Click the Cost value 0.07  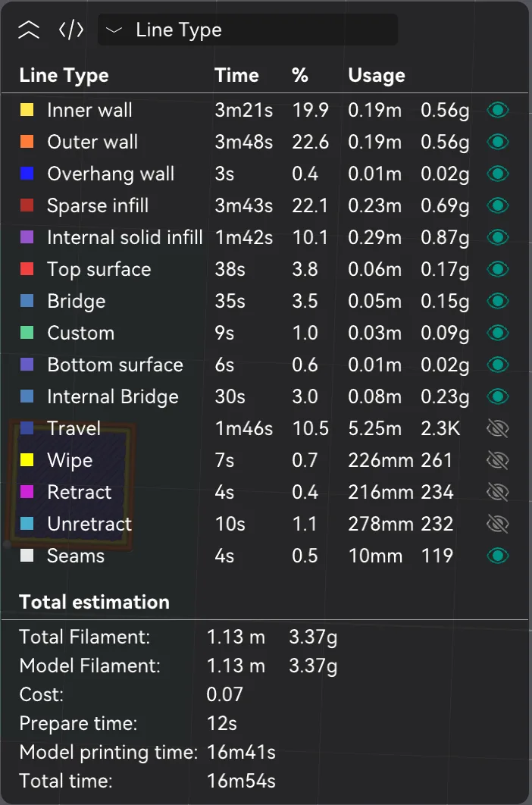tap(224, 694)
